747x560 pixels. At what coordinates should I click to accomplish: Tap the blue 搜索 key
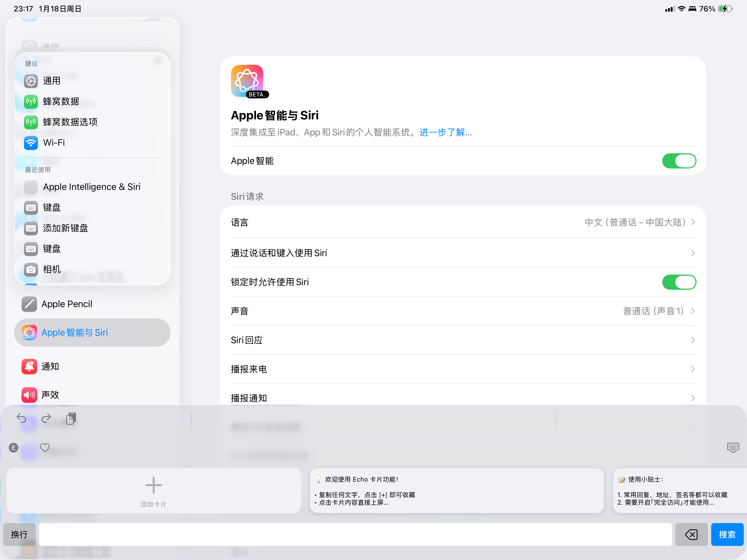(727, 534)
